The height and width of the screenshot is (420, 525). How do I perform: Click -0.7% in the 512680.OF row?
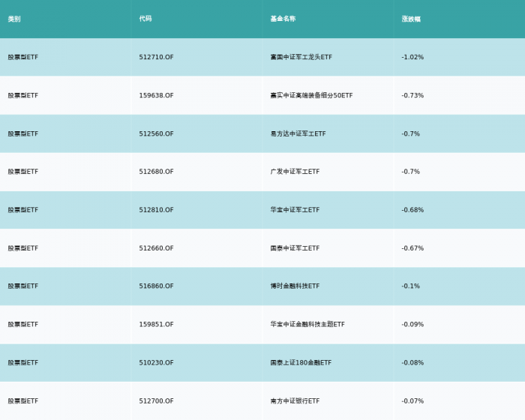click(x=410, y=172)
